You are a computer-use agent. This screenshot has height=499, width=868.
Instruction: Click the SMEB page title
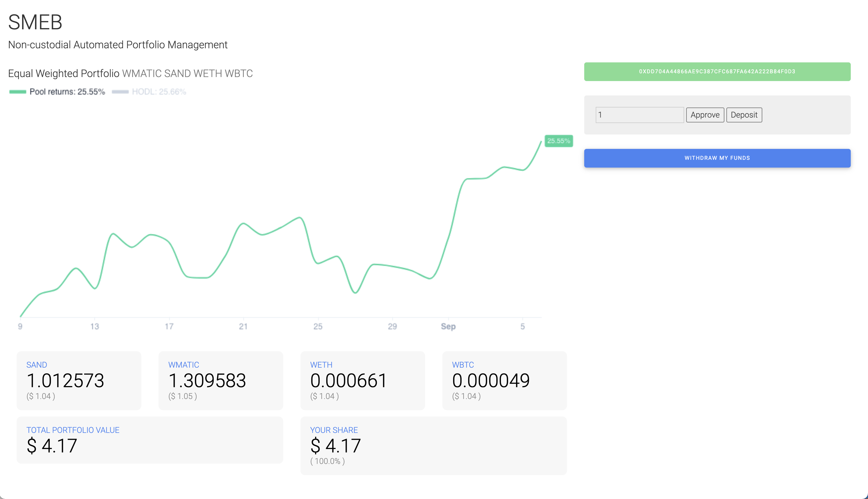35,22
